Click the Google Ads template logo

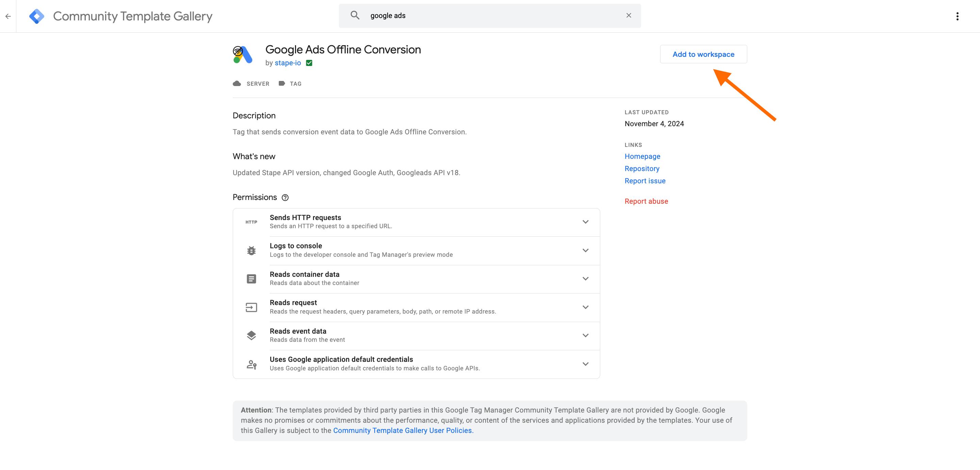click(242, 54)
